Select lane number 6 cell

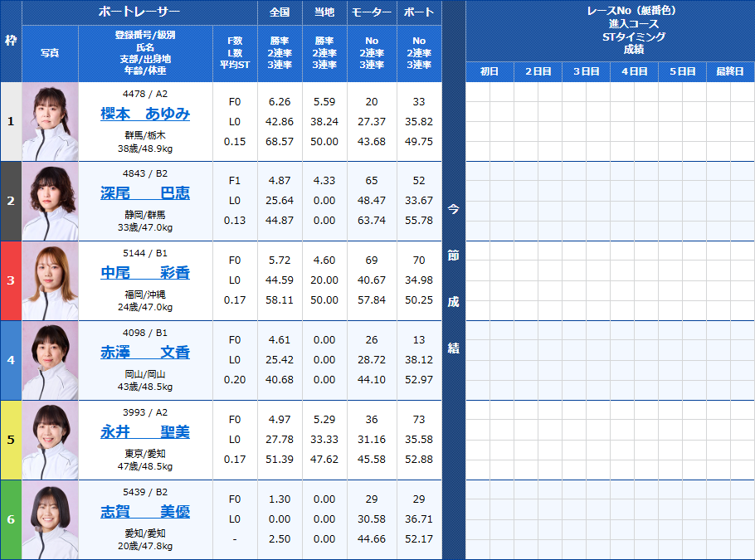point(10,519)
